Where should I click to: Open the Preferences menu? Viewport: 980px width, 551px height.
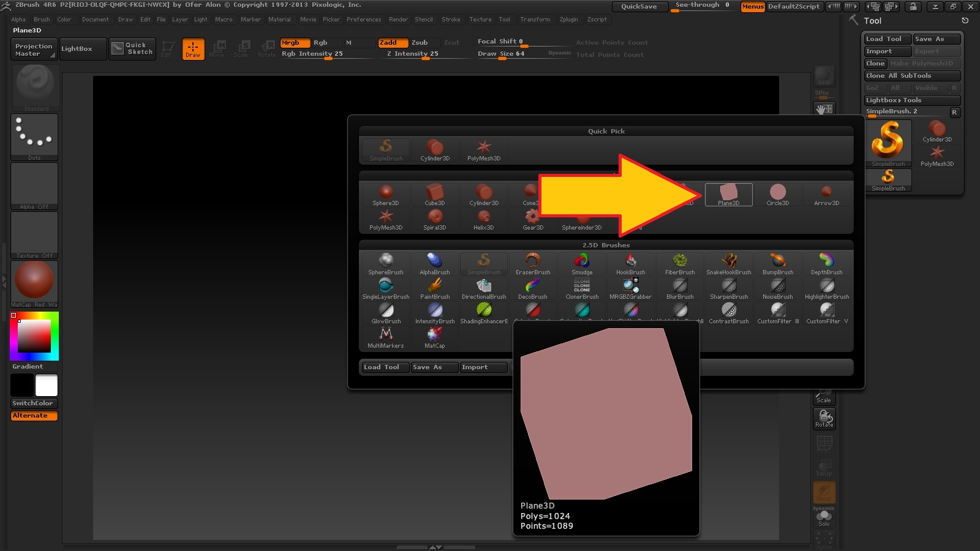364,20
